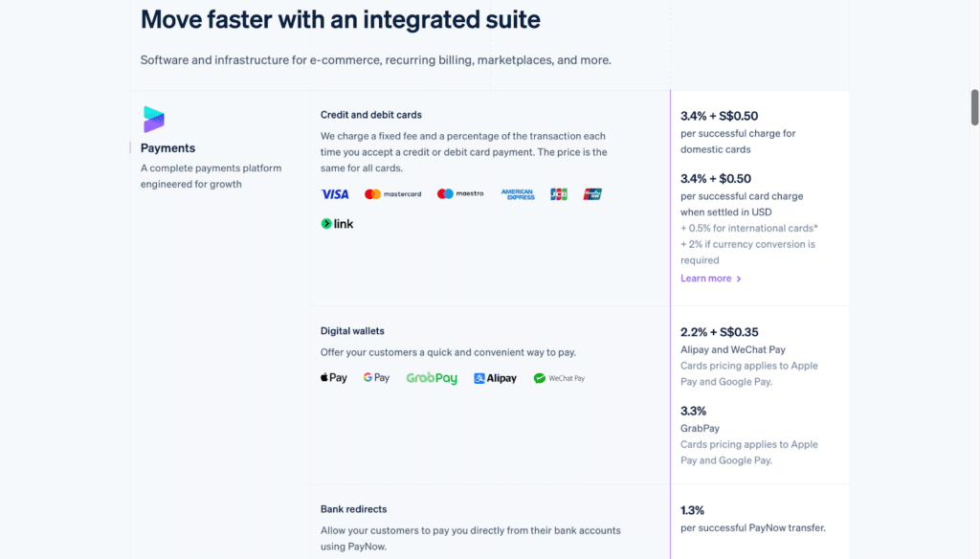
Task: Open the Learn more link
Action: pos(705,279)
